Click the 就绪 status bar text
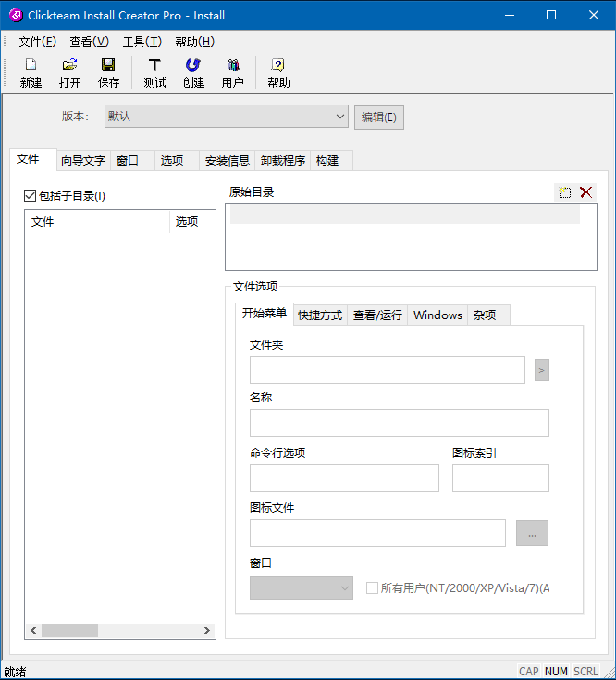616x680 pixels. [15, 672]
